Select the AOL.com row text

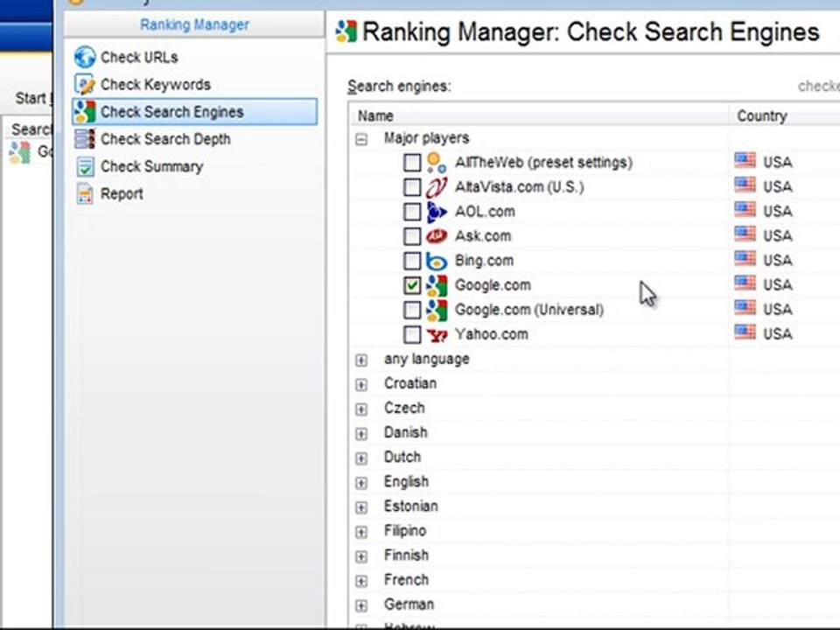[485, 212]
